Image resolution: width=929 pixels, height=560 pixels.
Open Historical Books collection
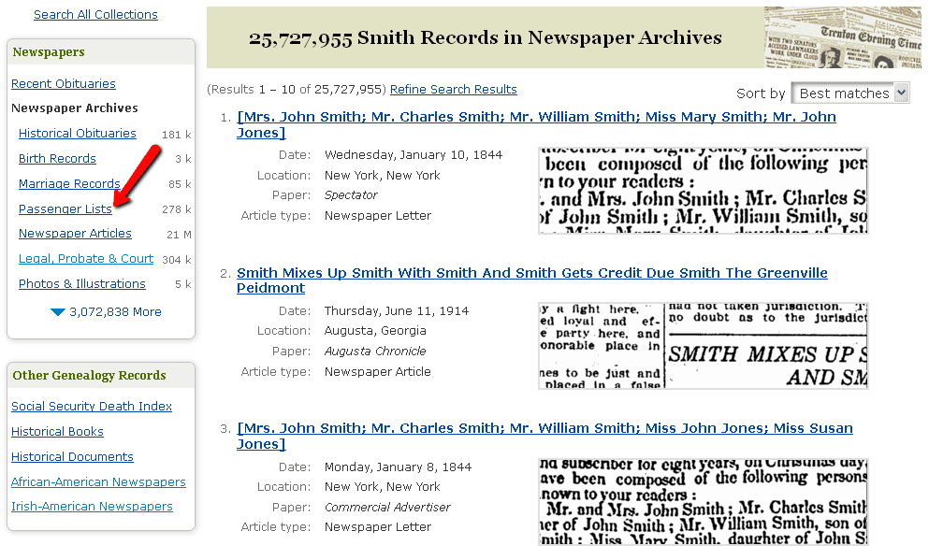click(x=57, y=432)
